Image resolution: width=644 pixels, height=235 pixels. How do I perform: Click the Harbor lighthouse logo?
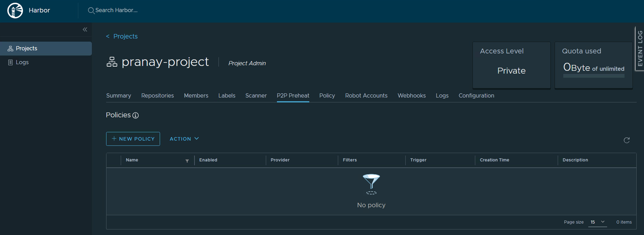click(15, 10)
